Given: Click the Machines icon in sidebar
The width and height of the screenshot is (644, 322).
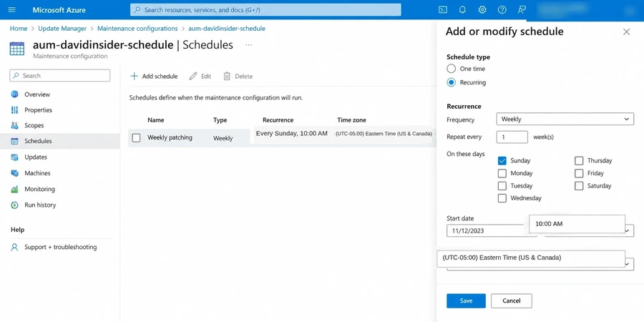Looking at the screenshot, I should click(15, 173).
